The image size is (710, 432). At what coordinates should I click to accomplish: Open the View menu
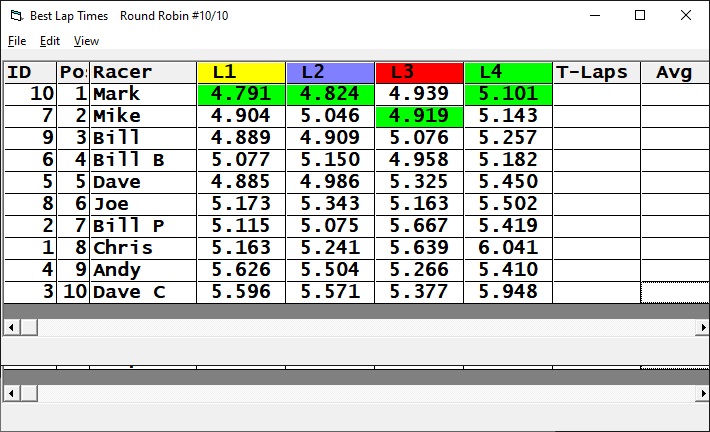(x=86, y=41)
